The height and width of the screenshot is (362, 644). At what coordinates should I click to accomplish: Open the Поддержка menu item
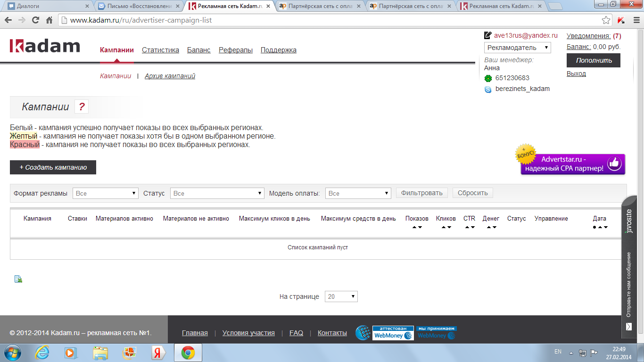[x=279, y=50]
